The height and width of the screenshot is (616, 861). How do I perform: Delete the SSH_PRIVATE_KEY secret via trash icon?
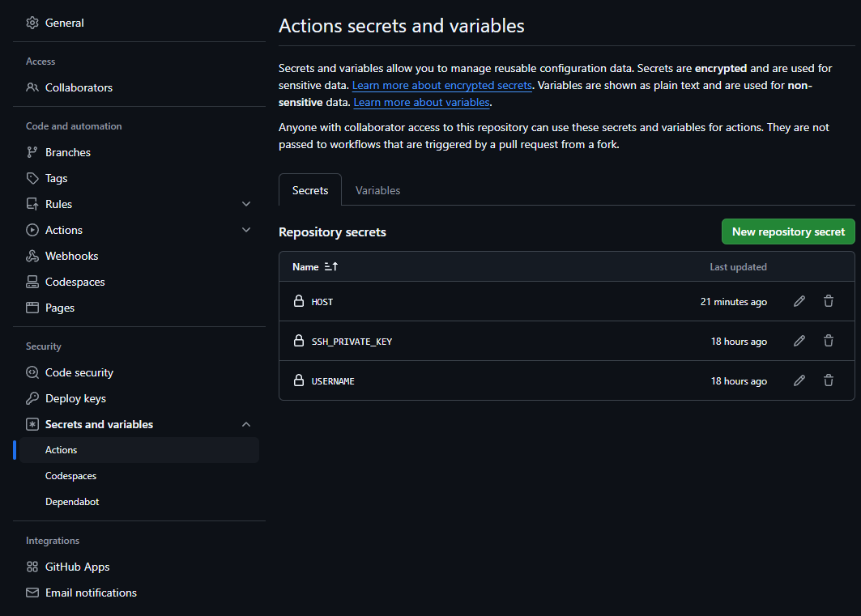[829, 341]
